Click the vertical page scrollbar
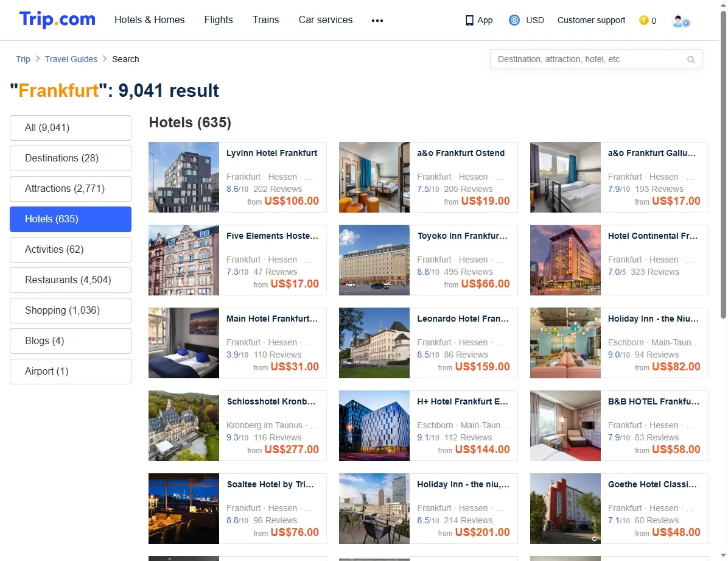The image size is (728, 561). click(723, 165)
